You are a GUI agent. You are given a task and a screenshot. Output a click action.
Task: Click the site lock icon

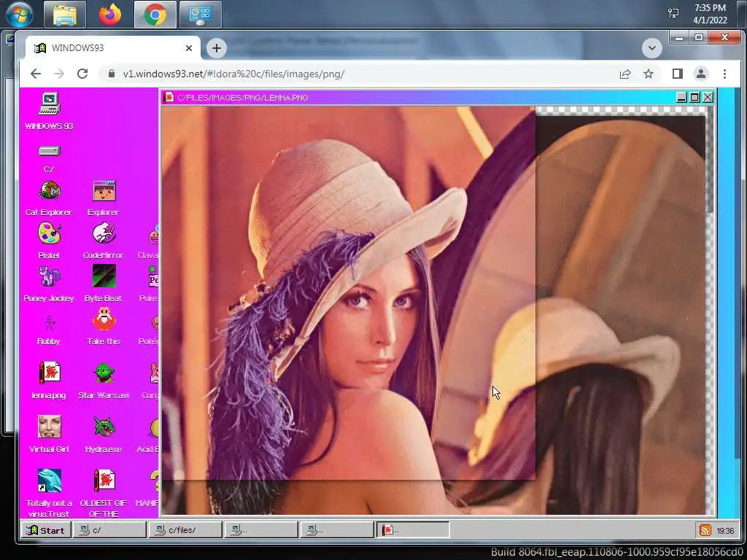point(112,74)
